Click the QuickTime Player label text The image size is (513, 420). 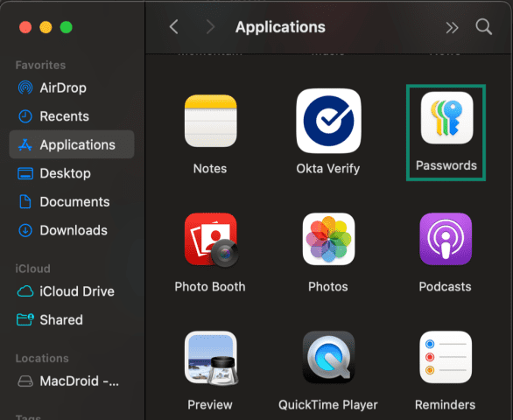327,405
